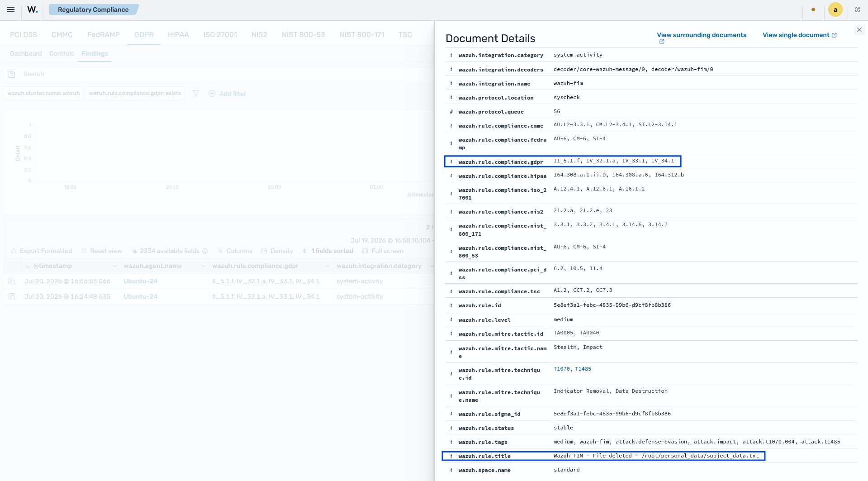The width and height of the screenshot is (868, 481).
Task: Switch to the NIST 800-171 tab
Action: tap(362, 34)
